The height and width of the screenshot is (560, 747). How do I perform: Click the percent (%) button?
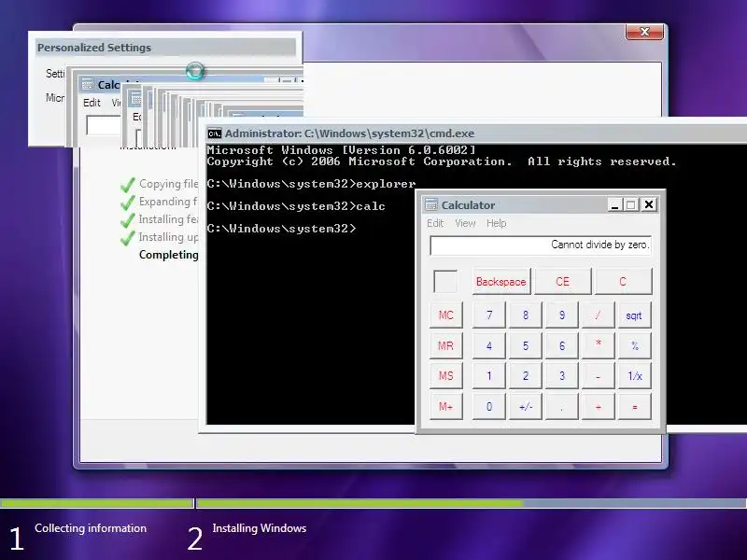click(635, 345)
